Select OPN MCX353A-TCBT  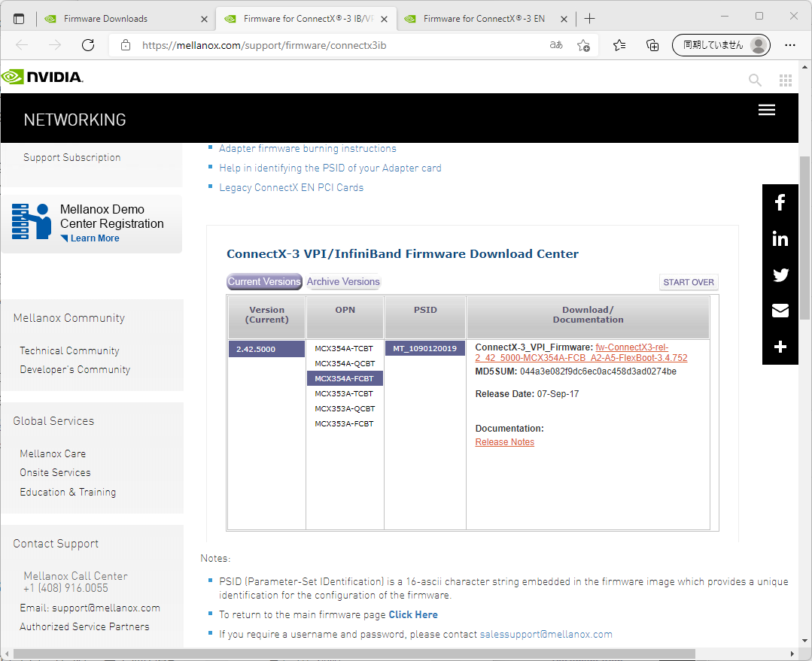[344, 393]
